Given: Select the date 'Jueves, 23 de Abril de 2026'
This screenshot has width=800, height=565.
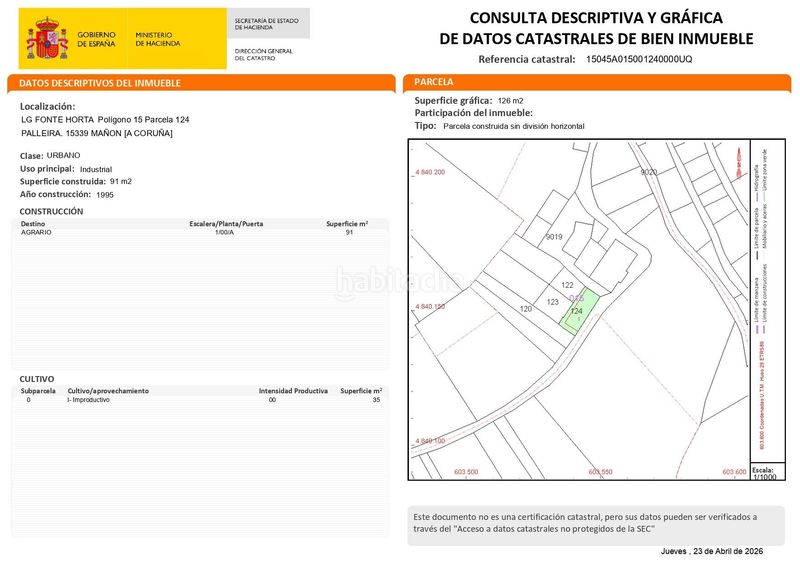Looking at the screenshot, I should tap(712, 551).
